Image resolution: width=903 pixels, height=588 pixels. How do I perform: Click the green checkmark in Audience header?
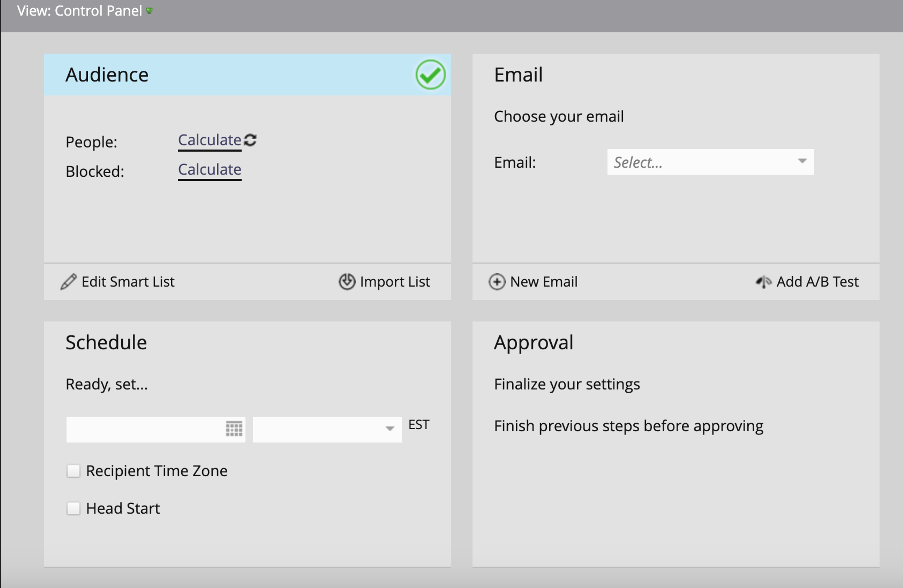(430, 75)
